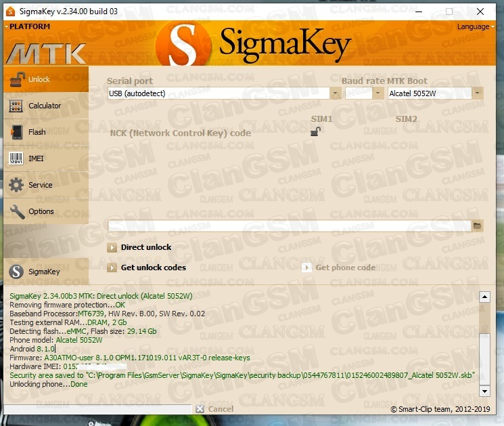Click the SigmaKey sidebar entry

click(x=46, y=272)
